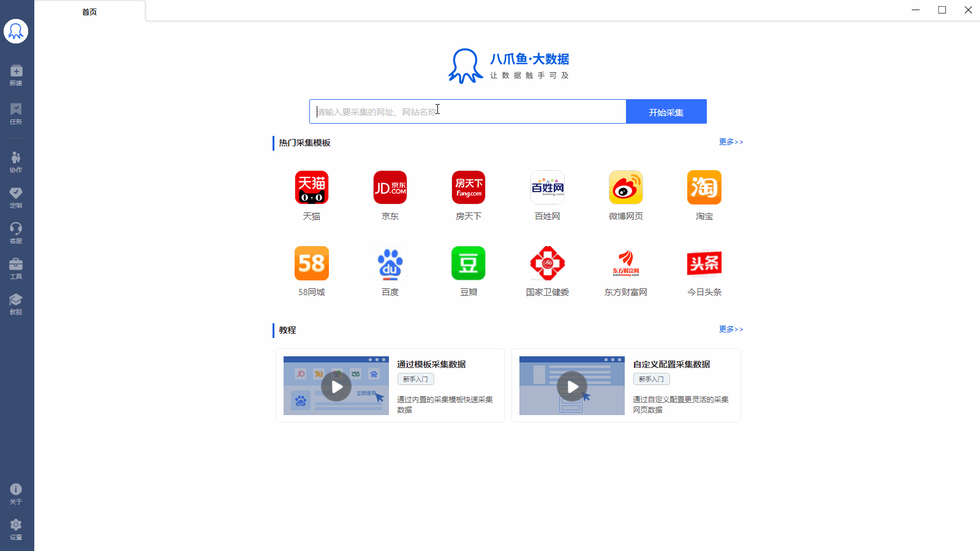
Task: Switch to the 首页 tab
Action: 89,12
